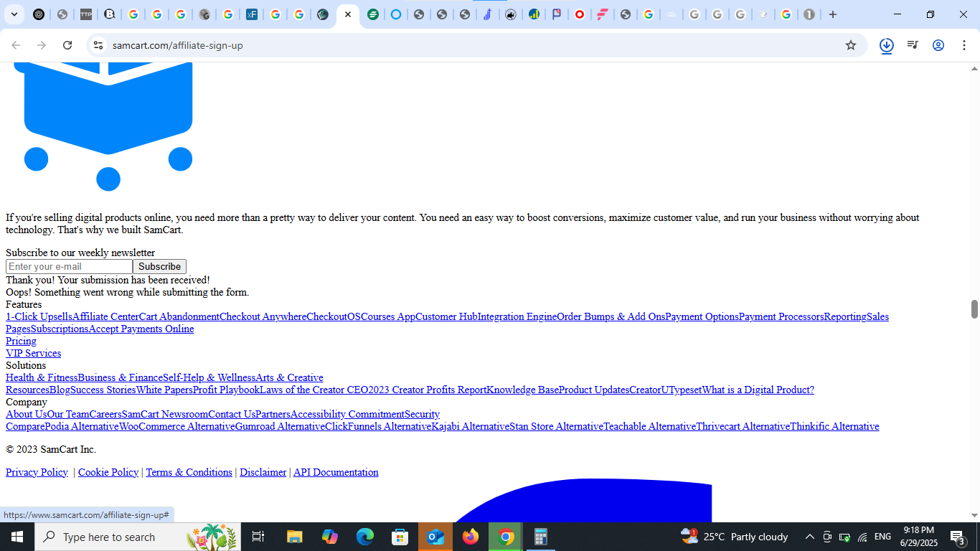Open the Courses App link
The width and height of the screenshot is (980, 551).
pos(388,316)
